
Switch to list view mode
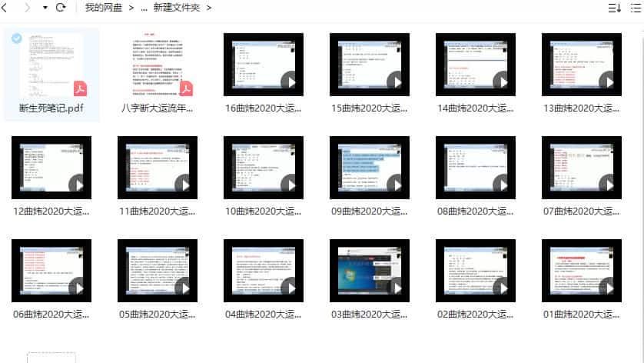pos(636,8)
